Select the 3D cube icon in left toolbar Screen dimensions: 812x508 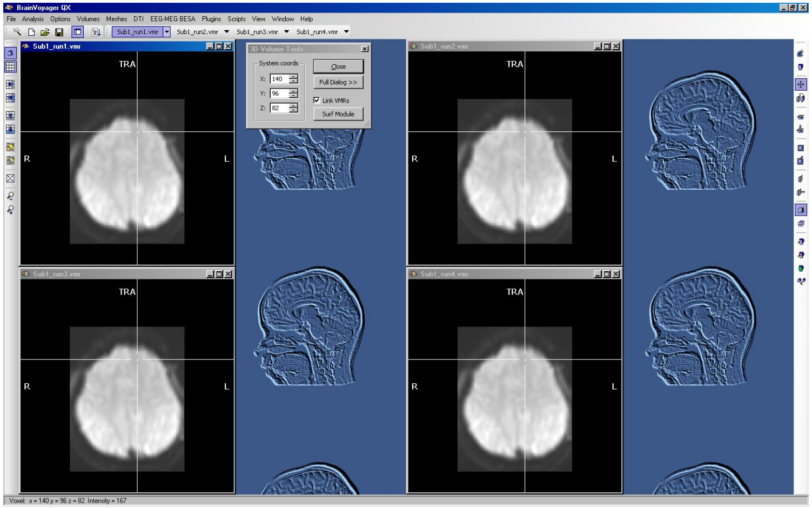[x=10, y=53]
